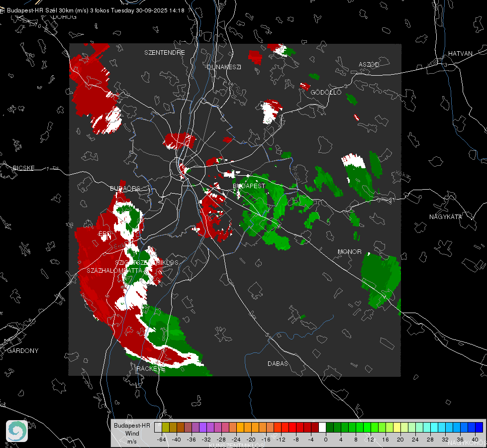Select the -8 legend value
487x448 pixels.
coord(295,440)
